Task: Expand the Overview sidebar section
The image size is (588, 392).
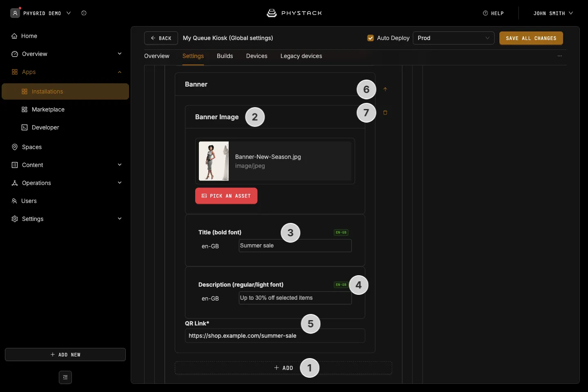Action: 65,54
